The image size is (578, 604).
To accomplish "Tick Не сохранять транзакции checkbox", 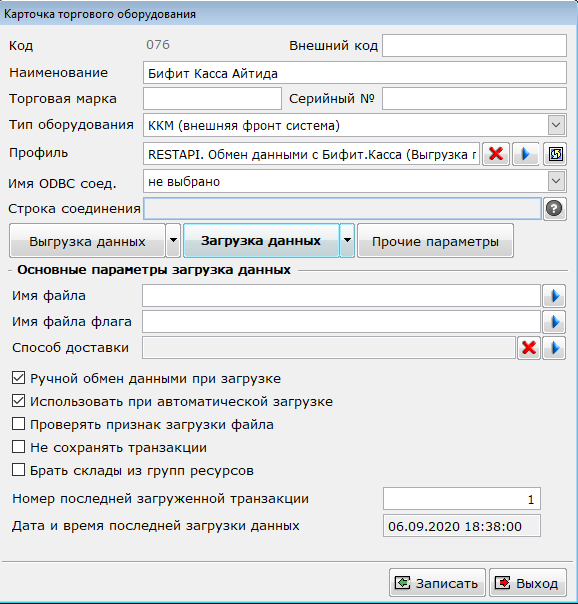I will (18, 447).
